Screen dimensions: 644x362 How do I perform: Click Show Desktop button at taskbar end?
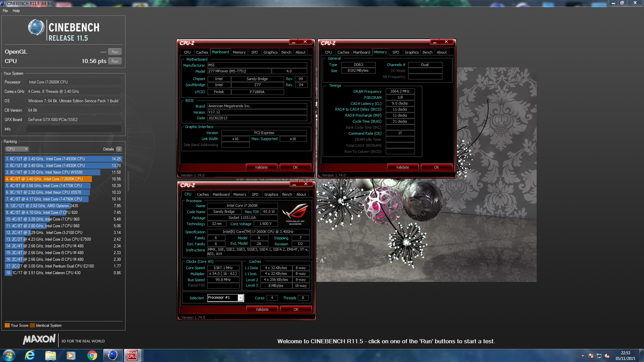point(641,355)
